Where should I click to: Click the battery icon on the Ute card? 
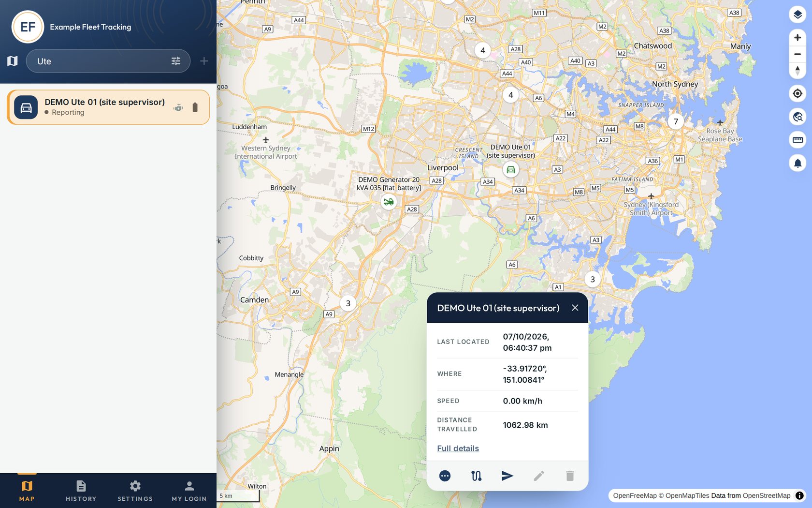coord(195,107)
